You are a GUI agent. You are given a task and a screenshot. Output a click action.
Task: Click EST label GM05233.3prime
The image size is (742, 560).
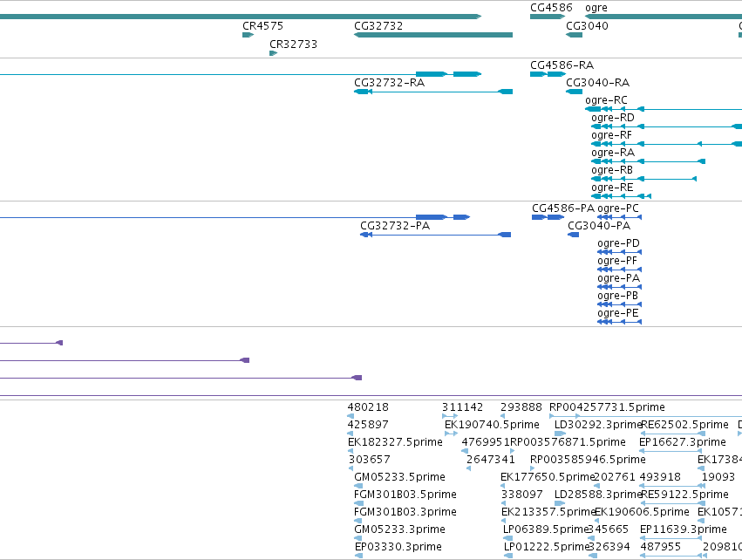(399, 529)
